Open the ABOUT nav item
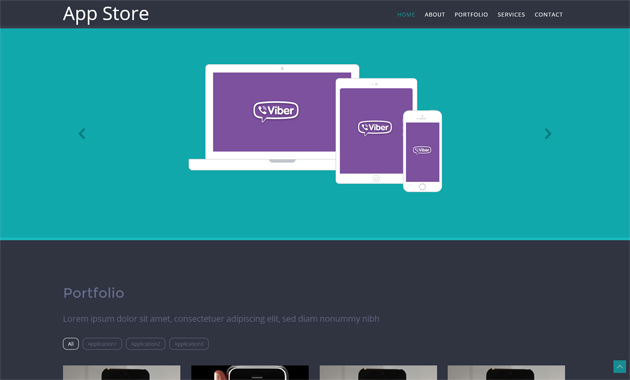The image size is (630, 380). (x=435, y=14)
